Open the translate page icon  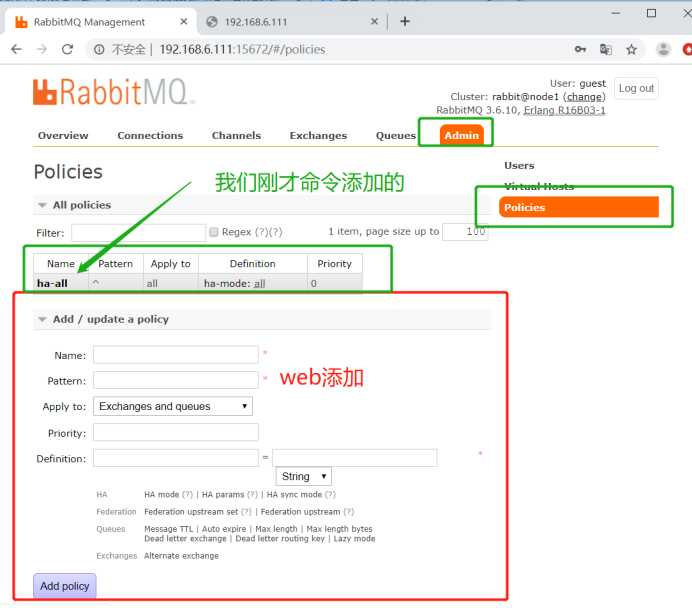tap(606, 49)
